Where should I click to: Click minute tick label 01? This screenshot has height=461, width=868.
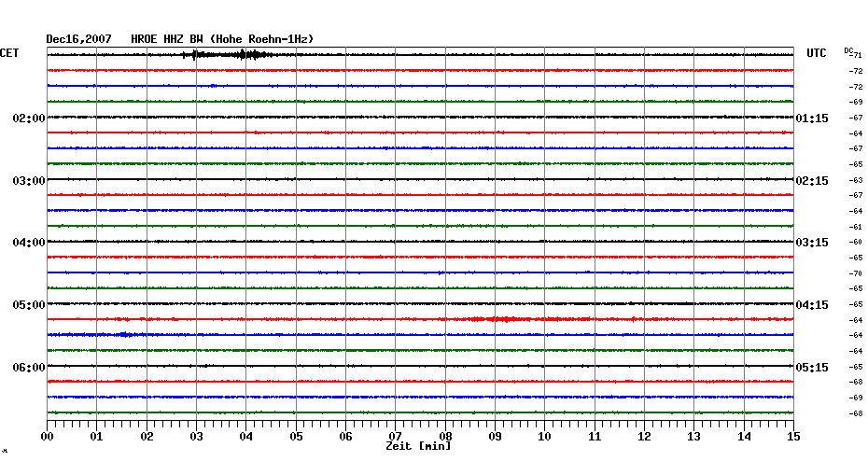(x=96, y=437)
